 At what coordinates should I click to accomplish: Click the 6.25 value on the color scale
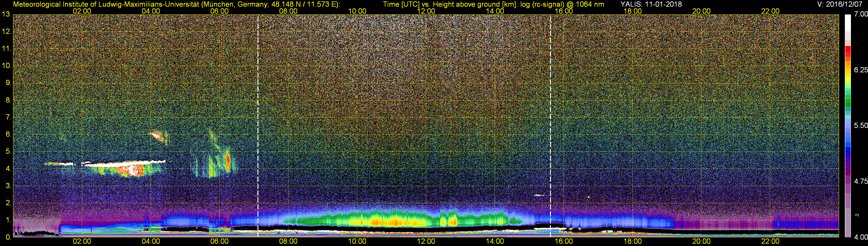(860, 70)
